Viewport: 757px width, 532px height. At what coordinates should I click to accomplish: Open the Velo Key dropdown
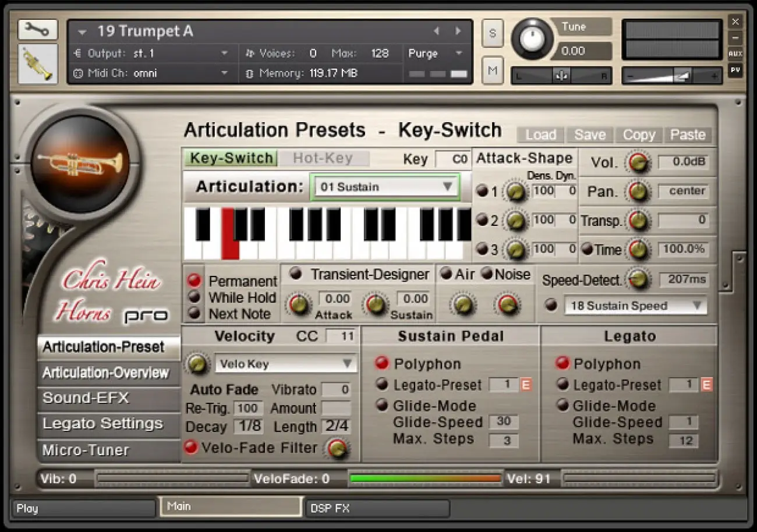point(286,364)
